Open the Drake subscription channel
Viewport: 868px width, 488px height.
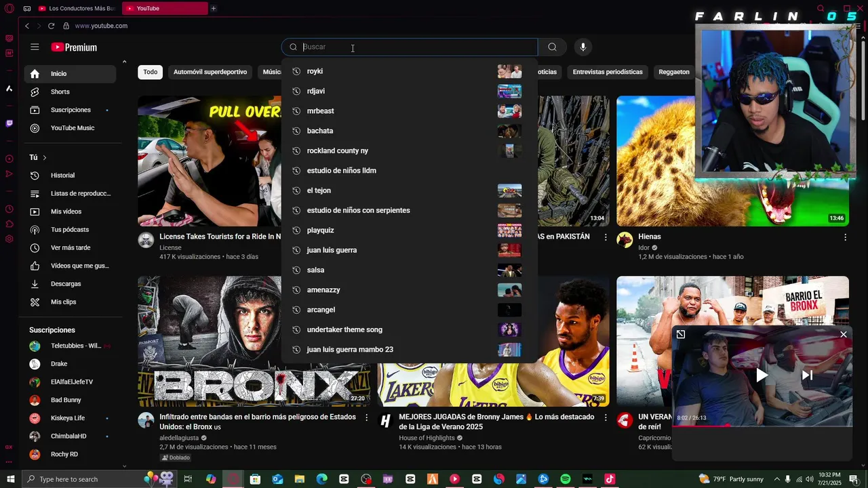pos(70,364)
